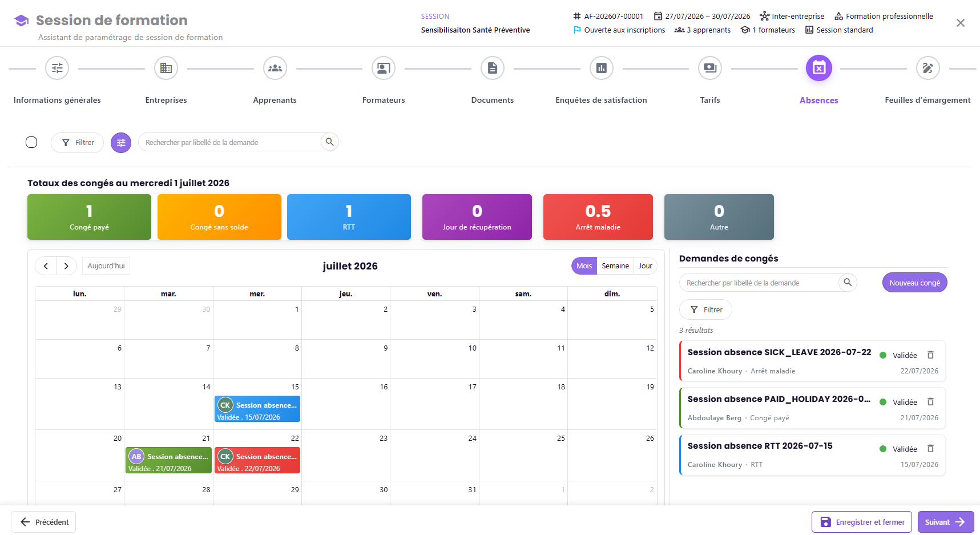Click the Suivant button
This screenshot has width=980, height=535.
[x=946, y=522]
